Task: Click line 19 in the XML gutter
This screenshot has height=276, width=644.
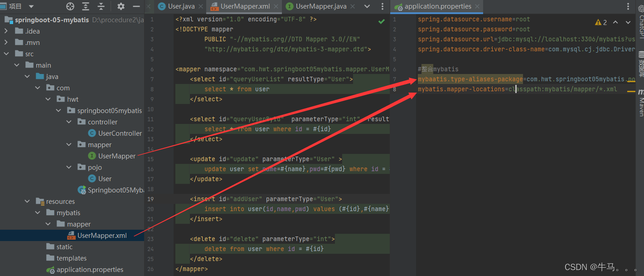Action: coord(151,199)
